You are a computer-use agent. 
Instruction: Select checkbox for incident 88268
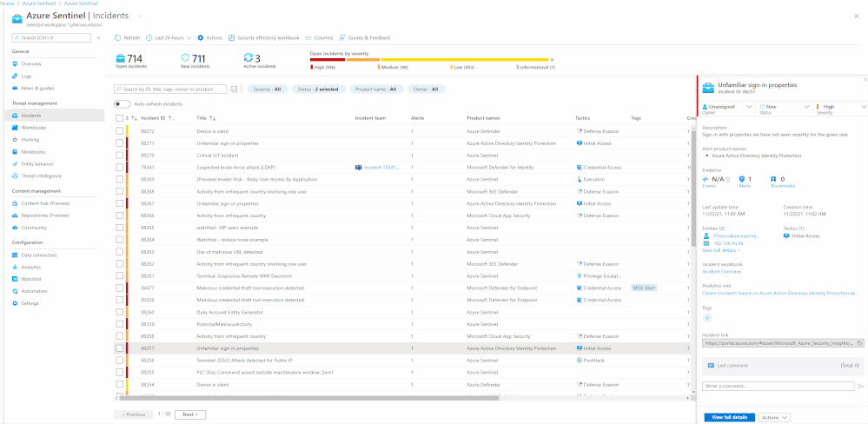pyautogui.click(x=120, y=191)
